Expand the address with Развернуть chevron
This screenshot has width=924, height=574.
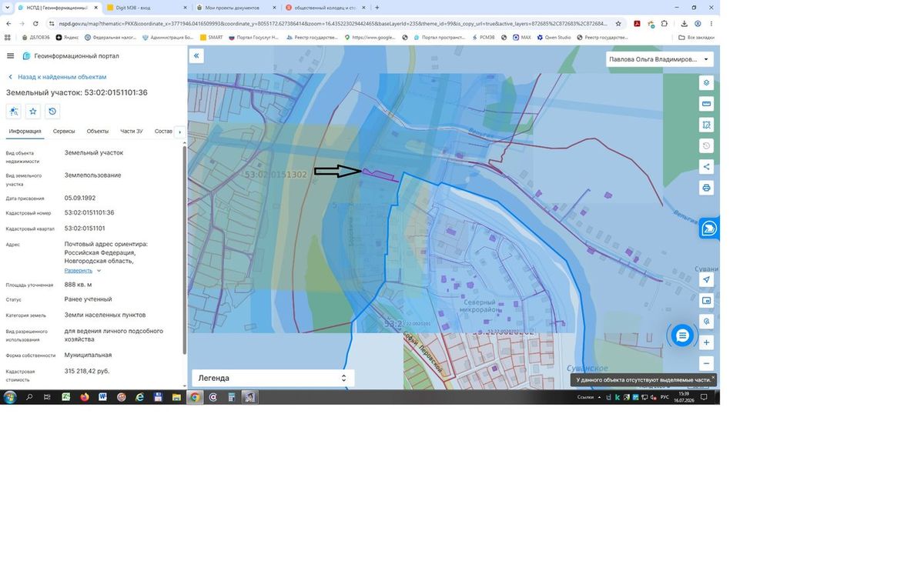(x=99, y=271)
